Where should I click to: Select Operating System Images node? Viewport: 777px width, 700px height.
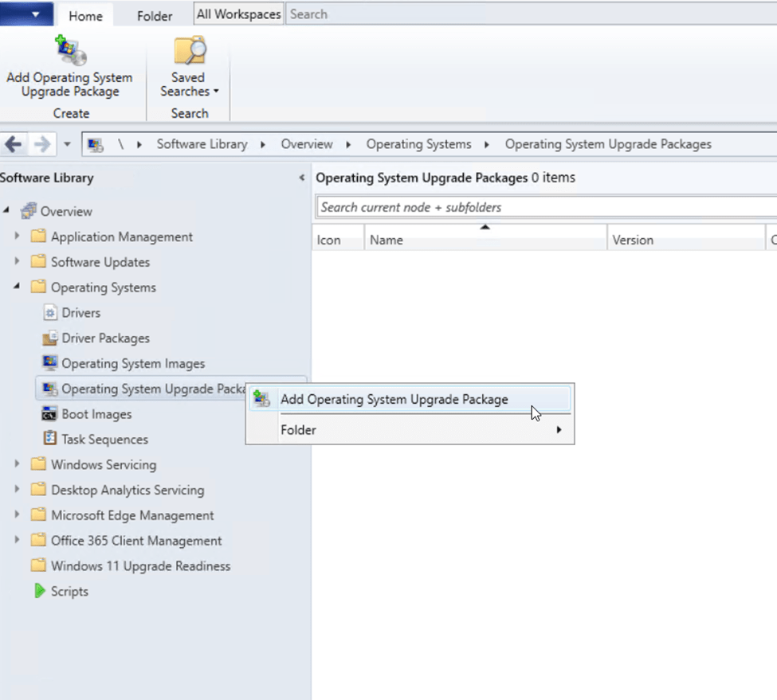[x=133, y=364]
